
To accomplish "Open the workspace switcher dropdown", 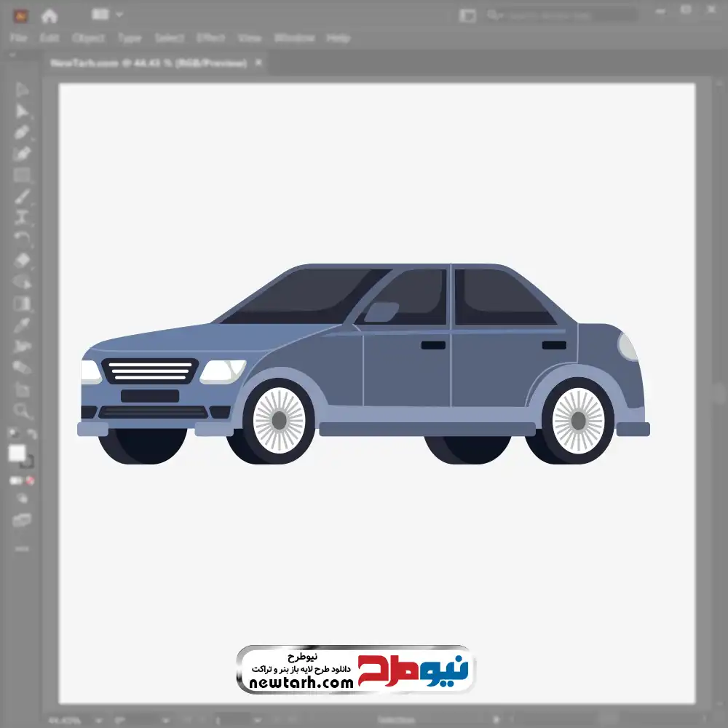I will [x=108, y=15].
